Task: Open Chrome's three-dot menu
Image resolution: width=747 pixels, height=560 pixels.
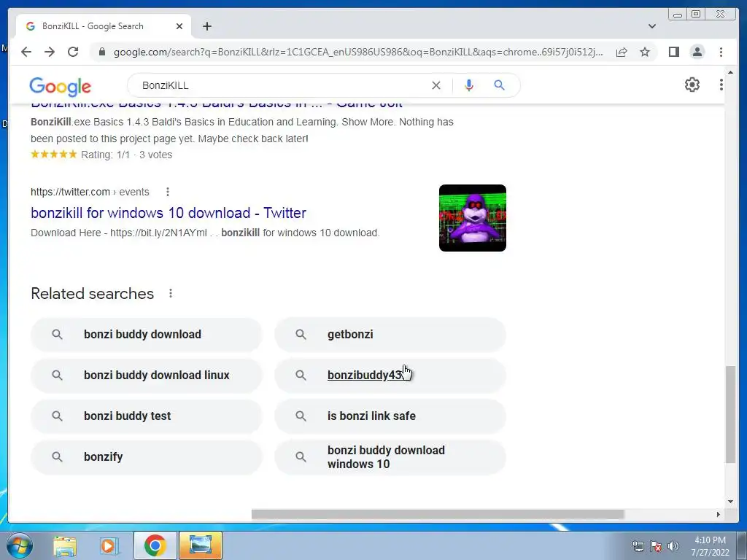Action: coord(721,52)
